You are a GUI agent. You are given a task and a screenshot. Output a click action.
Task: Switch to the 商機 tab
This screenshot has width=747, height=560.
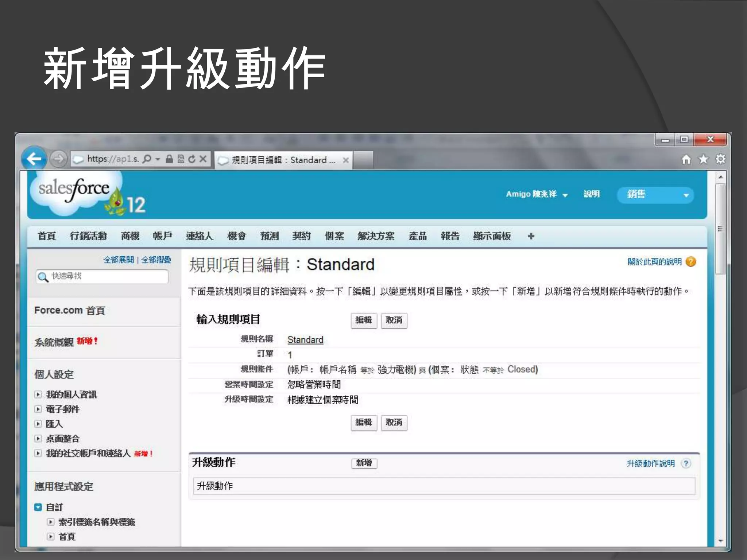point(130,236)
